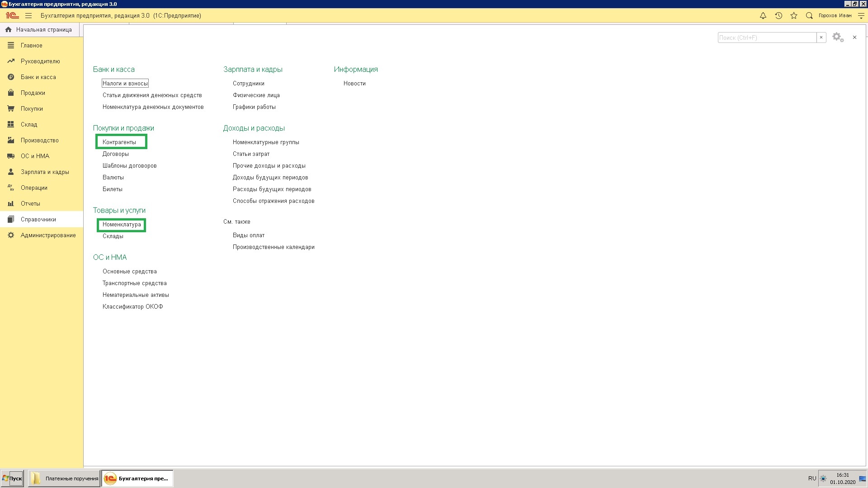Image resolution: width=868 pixels, height=488 pixels.
Task: Open the Контрагенты link
Action: (x=119, y=142)
